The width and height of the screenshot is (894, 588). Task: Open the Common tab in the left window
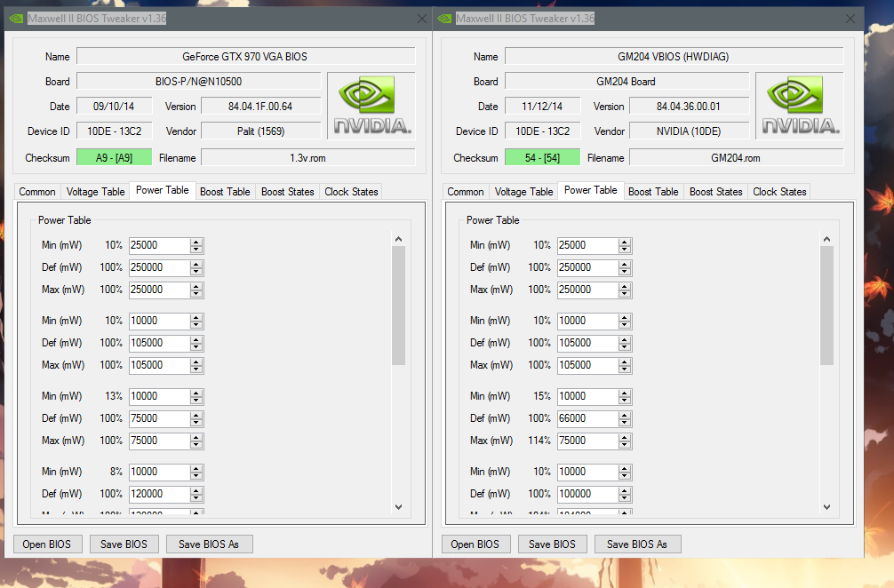[x=37, y=192]
